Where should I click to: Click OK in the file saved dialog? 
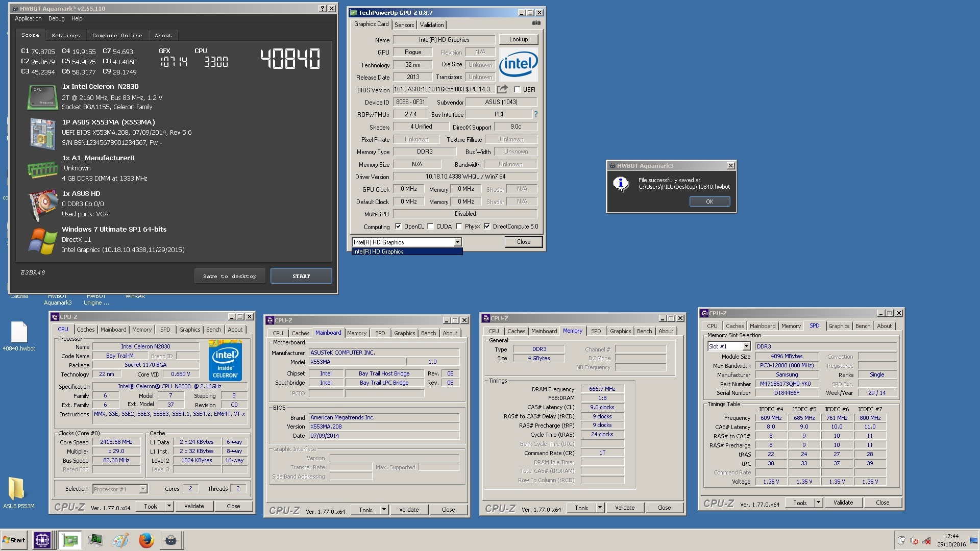[709, 202]
